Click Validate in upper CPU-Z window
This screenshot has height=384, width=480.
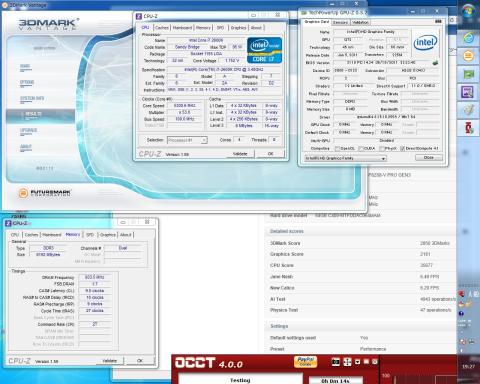point(240,154)
